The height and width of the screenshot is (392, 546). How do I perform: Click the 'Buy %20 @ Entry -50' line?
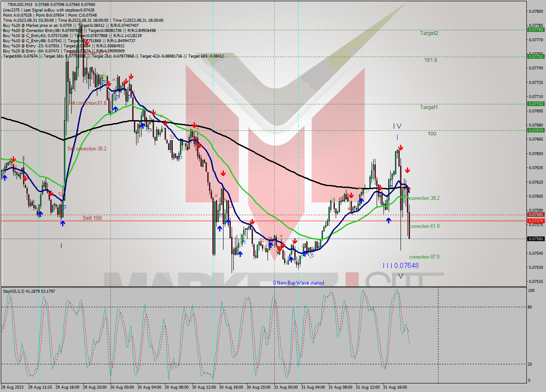64,51
